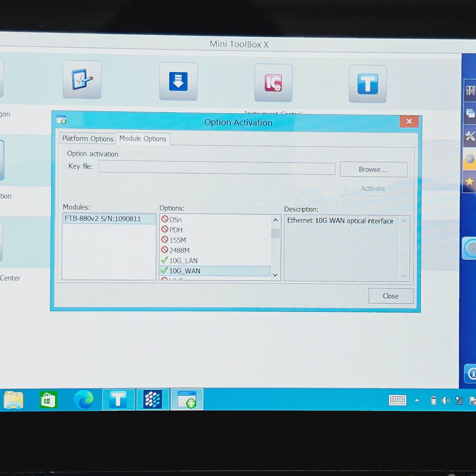Select the DSn option entry

click(x=175, y=220)
